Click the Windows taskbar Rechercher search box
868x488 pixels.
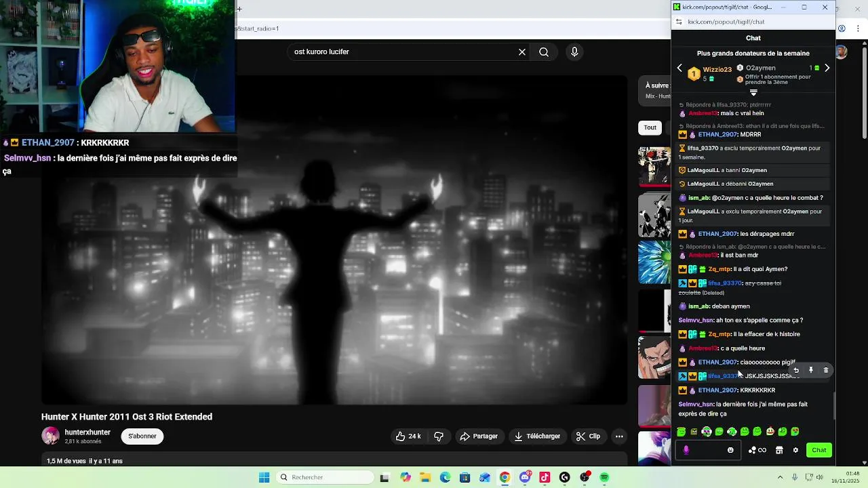(325, 478)
